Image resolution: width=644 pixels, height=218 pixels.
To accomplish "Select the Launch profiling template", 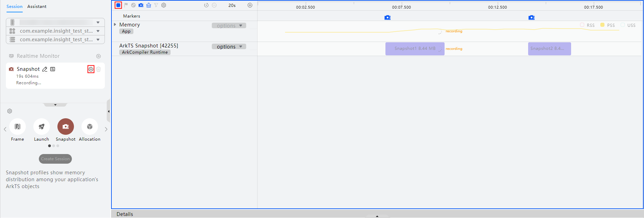I will pyautogui.click(x=42, y=127).
